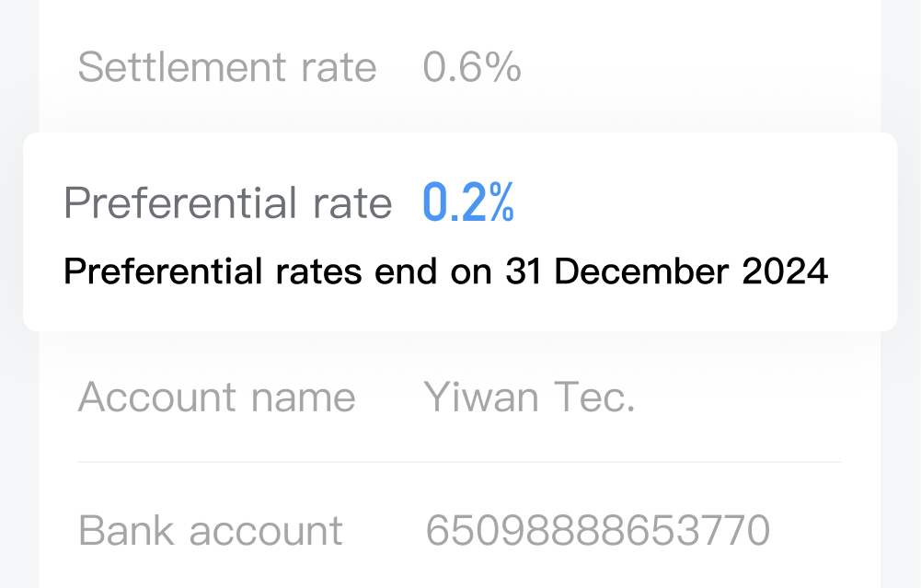Click the Bank account label

[x=211, y=530]
